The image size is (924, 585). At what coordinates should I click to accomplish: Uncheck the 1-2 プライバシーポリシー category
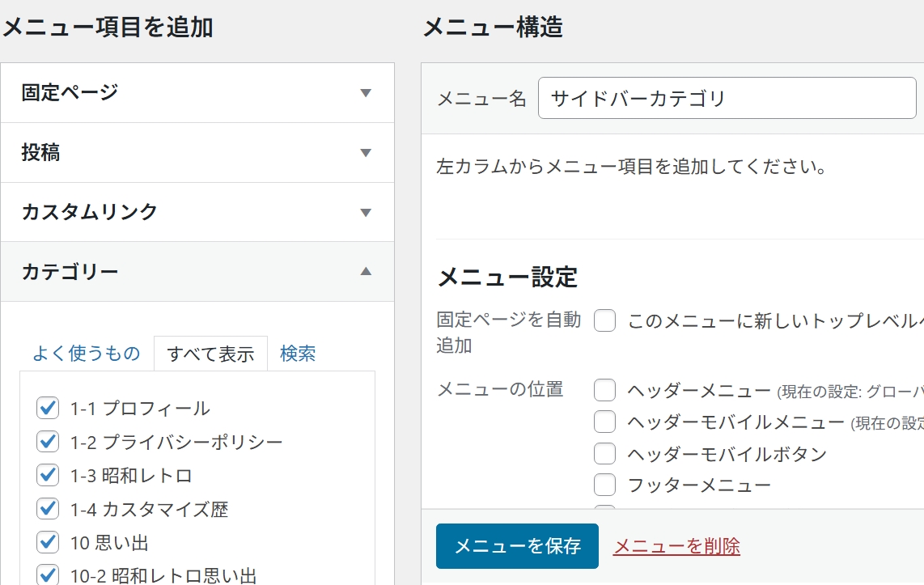click(x=47, y=440)
